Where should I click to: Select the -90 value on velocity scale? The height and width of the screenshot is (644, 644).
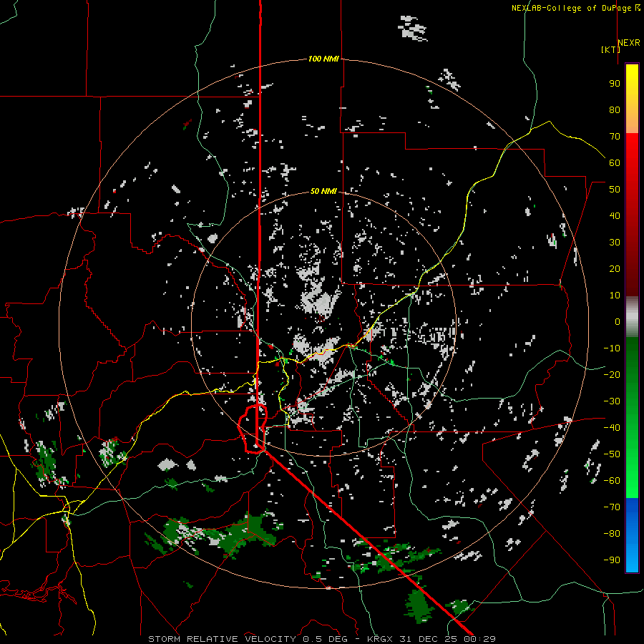[x=612, y=560]
